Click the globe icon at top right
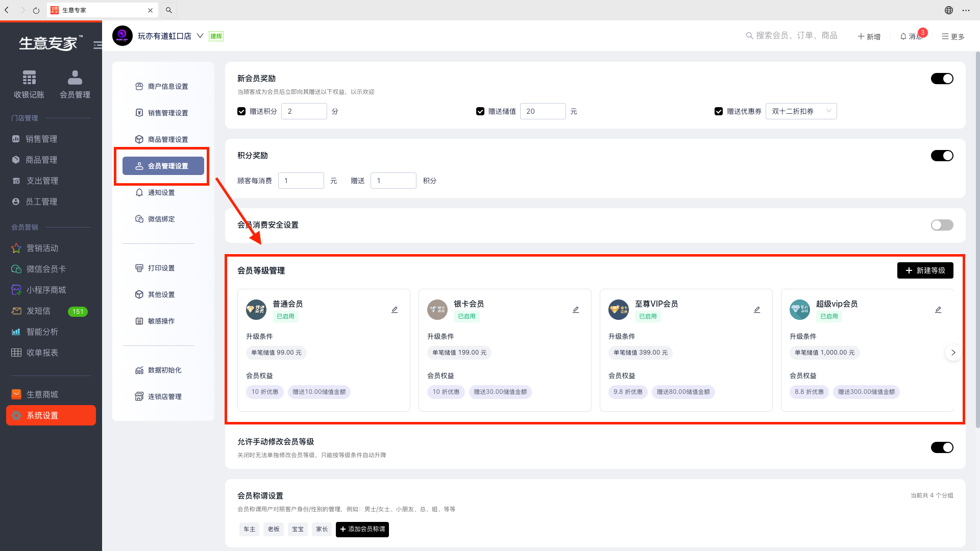 pyautogui.click(x=949, y=10)
